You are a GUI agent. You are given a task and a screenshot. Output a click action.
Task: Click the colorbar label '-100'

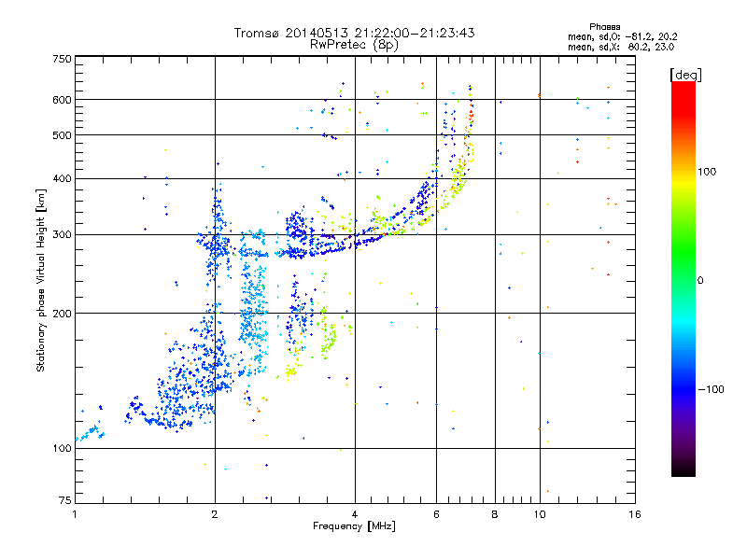(711, 389)
